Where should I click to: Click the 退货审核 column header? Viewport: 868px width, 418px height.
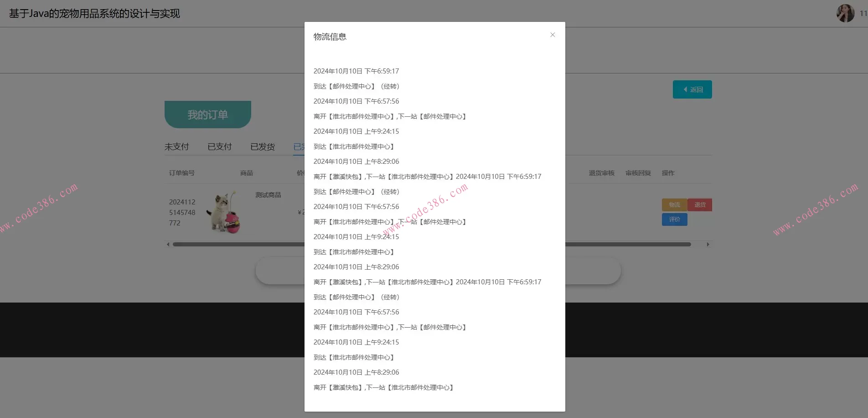coord(601,173)
